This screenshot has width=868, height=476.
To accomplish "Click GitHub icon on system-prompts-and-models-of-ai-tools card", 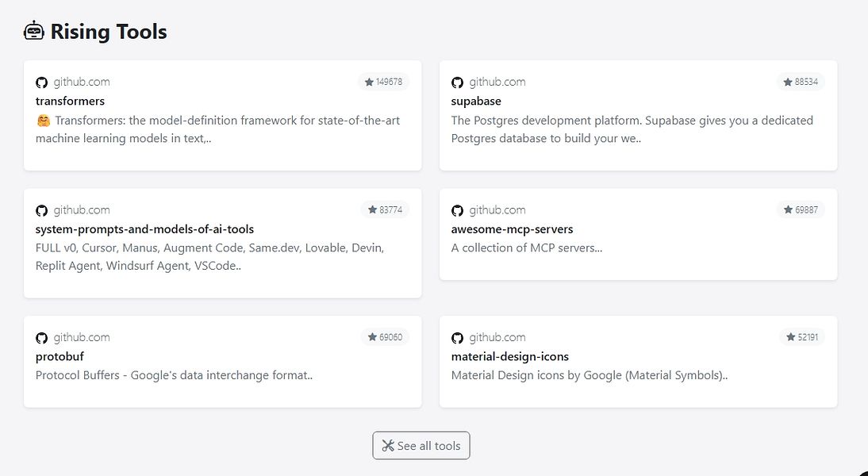I will [42, 210].
